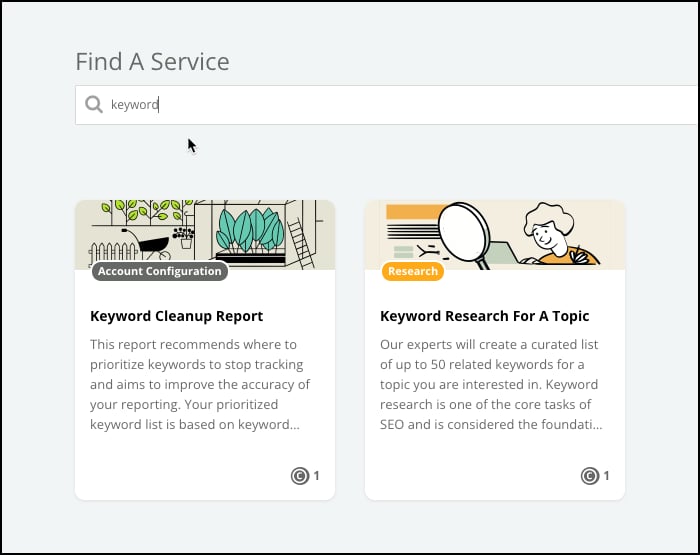700x555 pixels.
Task: Click the teal leafy plant illustration
Action: click(250, 230)
